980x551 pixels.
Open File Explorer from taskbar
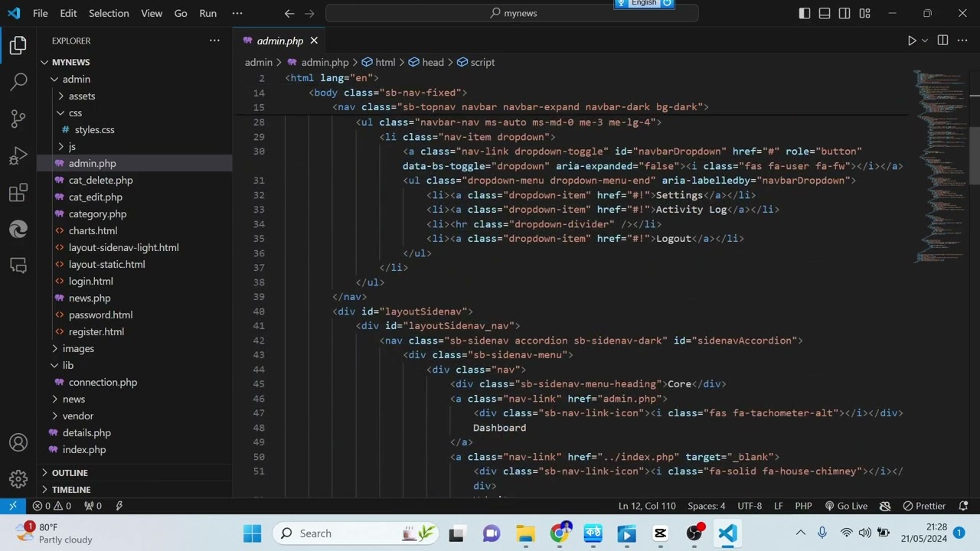[525, 533]
